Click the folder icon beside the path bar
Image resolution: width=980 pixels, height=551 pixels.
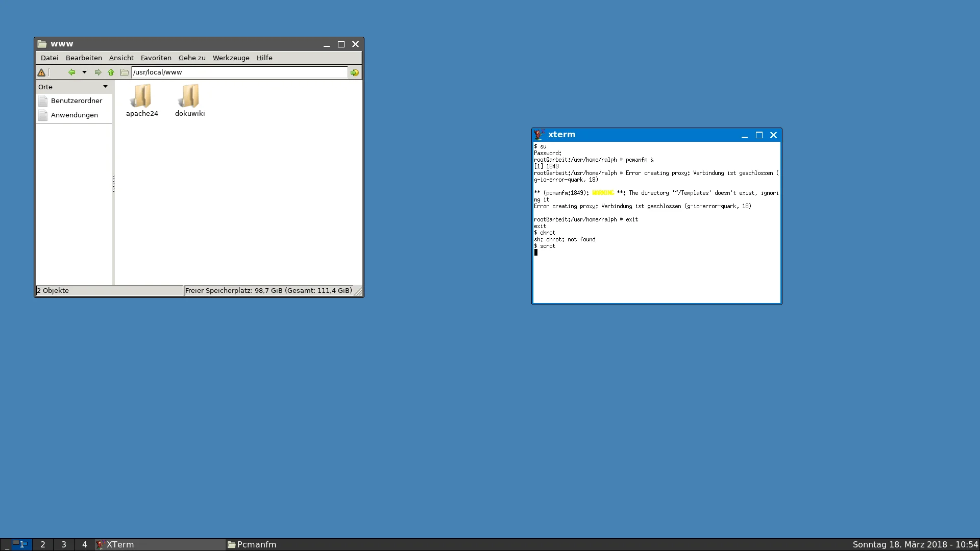tap(125, 72)
